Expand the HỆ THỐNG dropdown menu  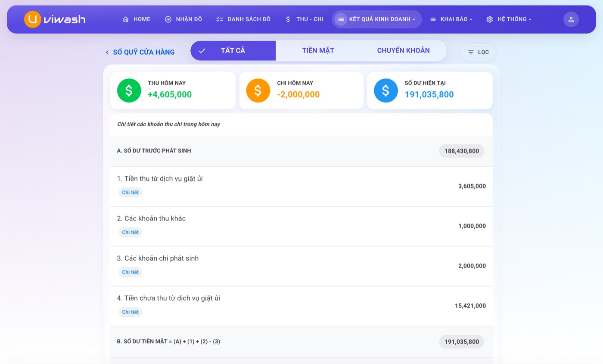[509, 19]
